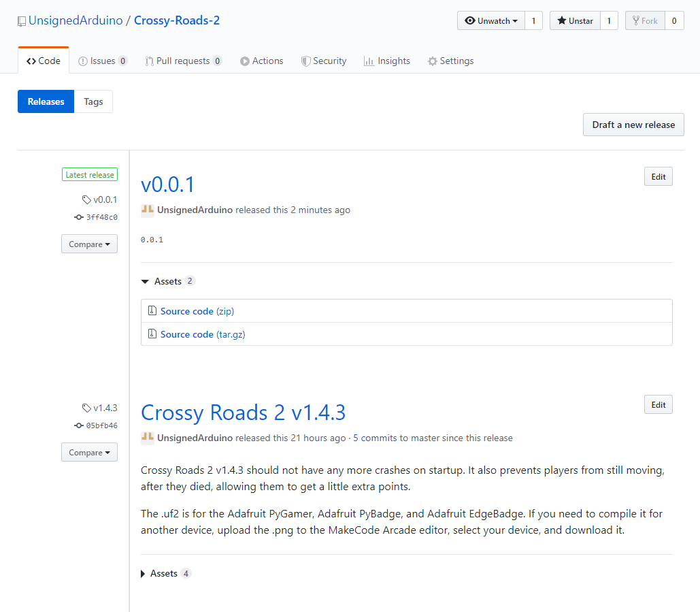Open the Insights tab
Viewport: 700px width, 612px height.
[386, 61]
